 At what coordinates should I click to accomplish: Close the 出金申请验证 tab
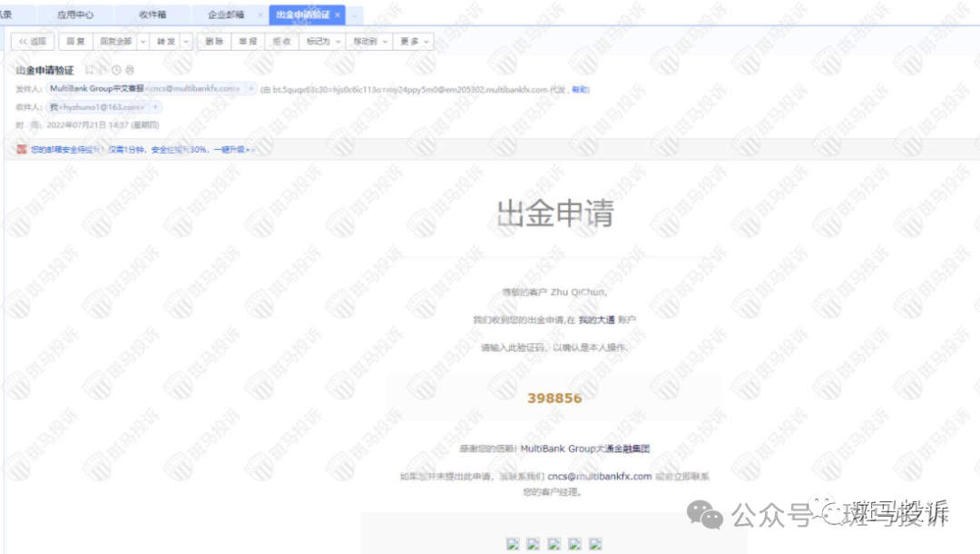(x=338, y=15)
